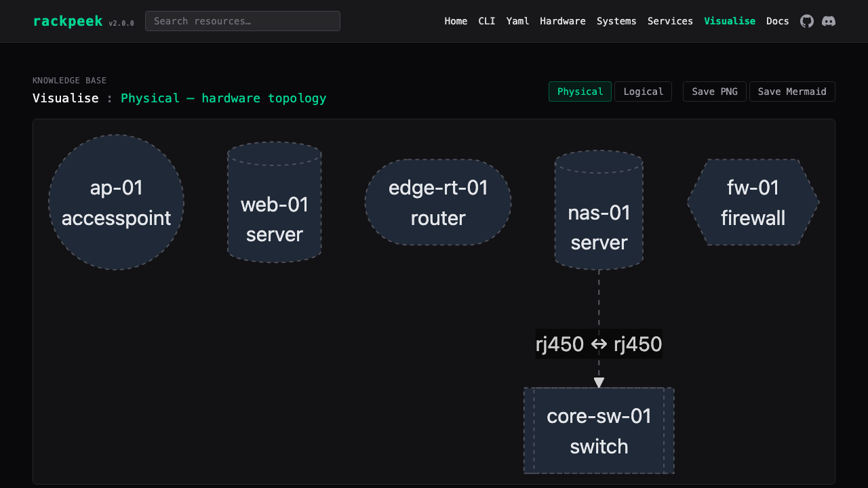Navigate to Services section
Image resolution: width=868 pixels, height=488 pixels.
coord(670,21)
